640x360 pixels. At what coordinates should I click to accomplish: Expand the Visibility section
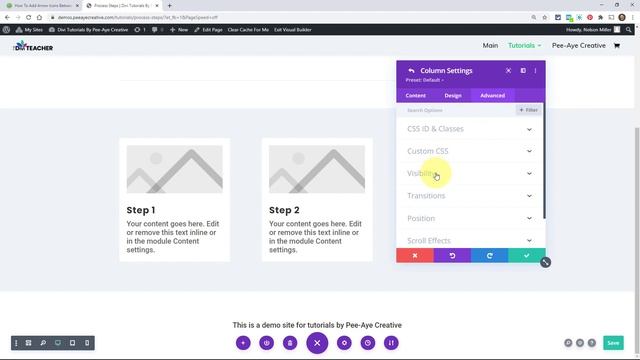point(470,173)
